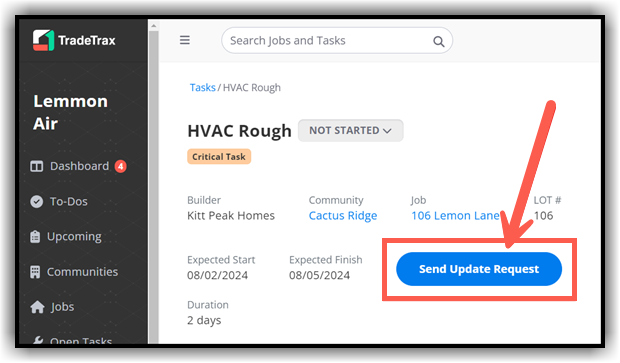Screen dimensions: 620x363
Task: Click the Open Tasks wrench icon
Action: tap(38, 340)
